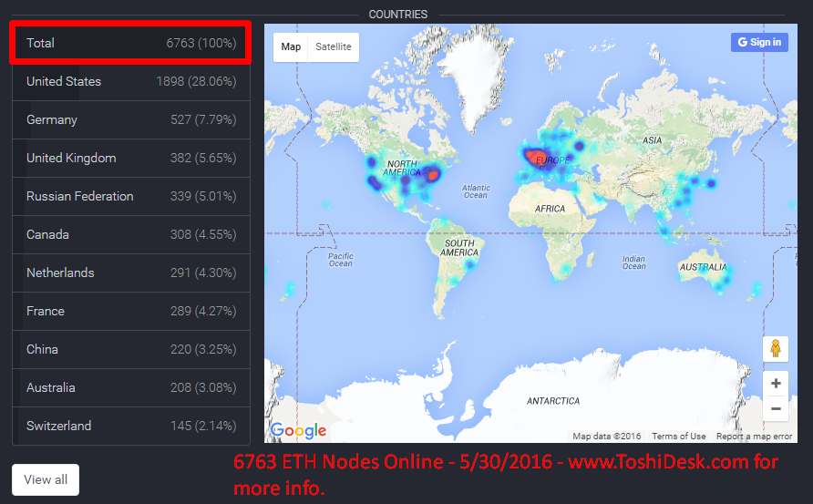Click the AFRICA label on map
The image size is (813, 504).
click(x=551, y=209)
